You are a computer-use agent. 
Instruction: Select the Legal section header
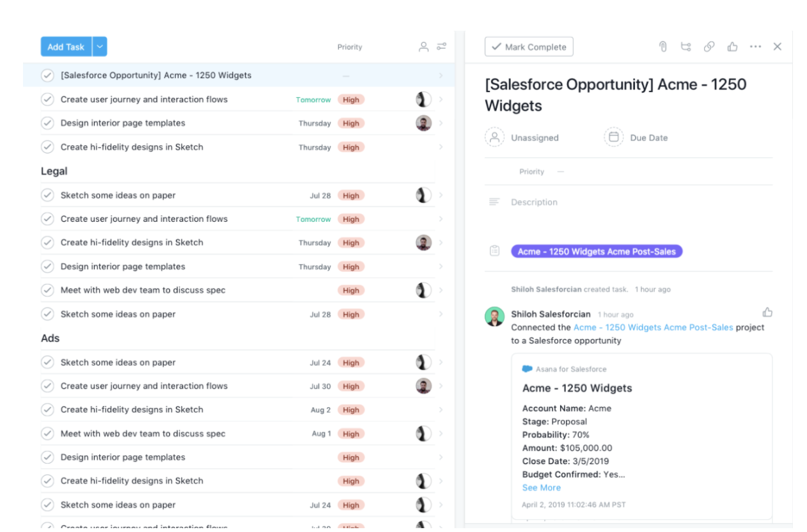point(54,171)
